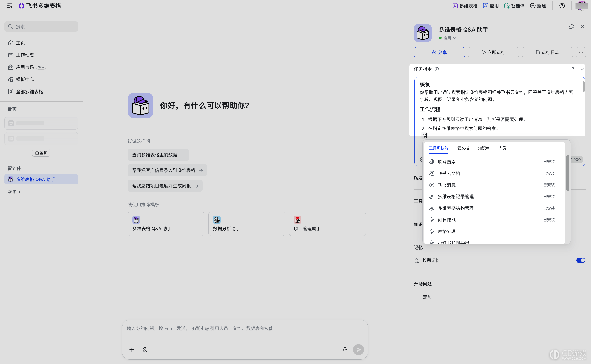The height and width of the screenshot is (364, 591).
Task: Select 飞书消息 from the tool list
Action: point(494,185)
